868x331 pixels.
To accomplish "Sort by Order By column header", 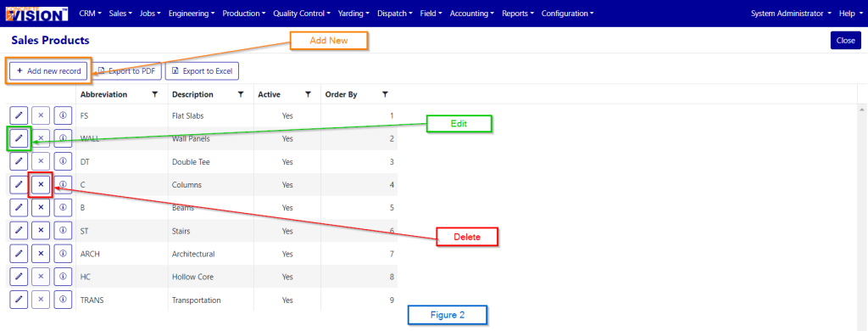I will tap(341, 95).
